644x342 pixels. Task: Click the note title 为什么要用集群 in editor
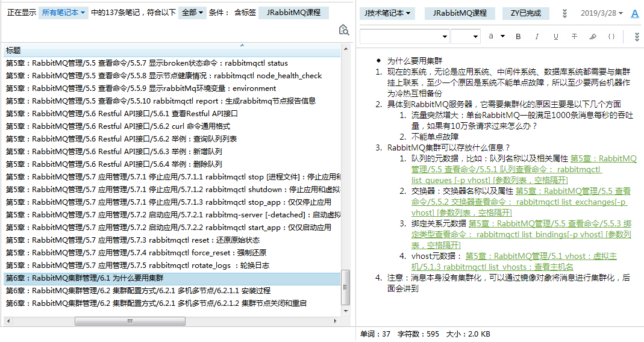[x=415, y=61]
